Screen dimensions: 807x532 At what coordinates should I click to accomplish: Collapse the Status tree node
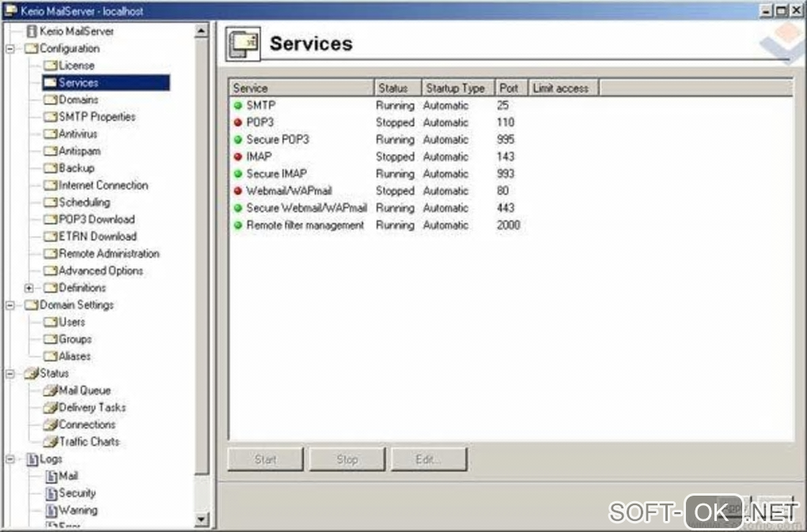tap(10, 373)
